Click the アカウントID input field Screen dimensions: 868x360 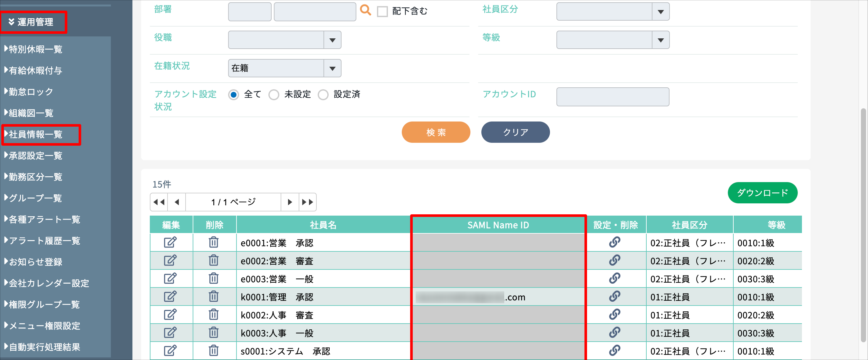[612, 97]
